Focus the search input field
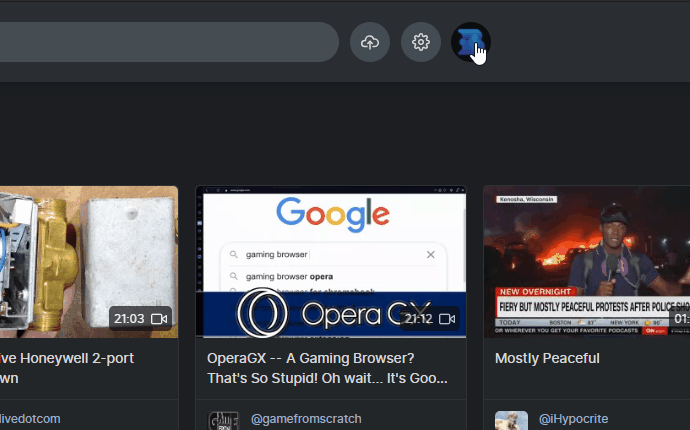The height and width of the screenshot is (430, 690). 169,42
